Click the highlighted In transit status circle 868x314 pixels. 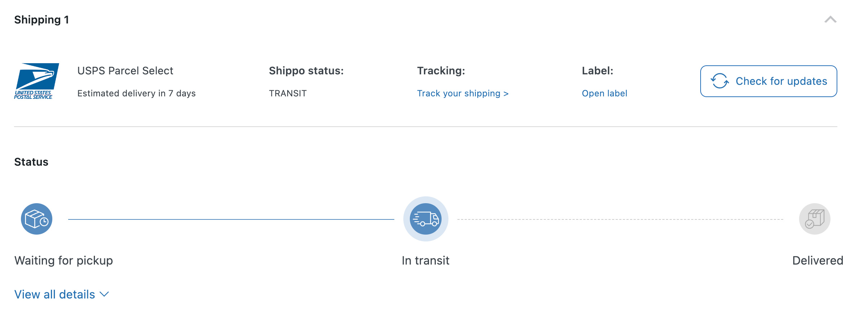(x=426, y=219)
